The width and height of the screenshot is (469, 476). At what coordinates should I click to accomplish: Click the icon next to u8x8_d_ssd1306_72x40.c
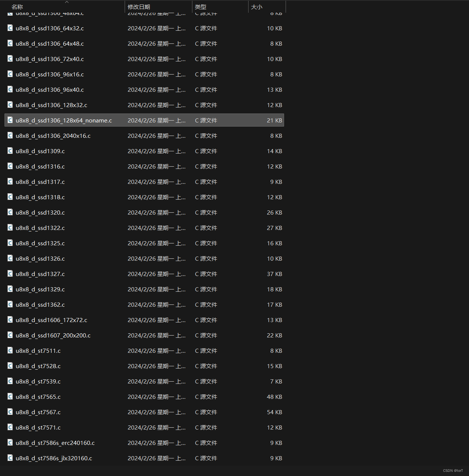[10, 59]
